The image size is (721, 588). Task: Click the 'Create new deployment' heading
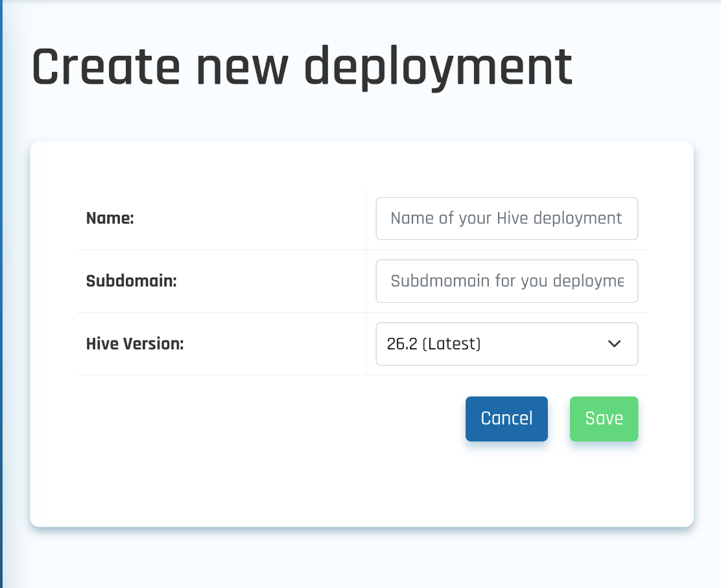301,67
